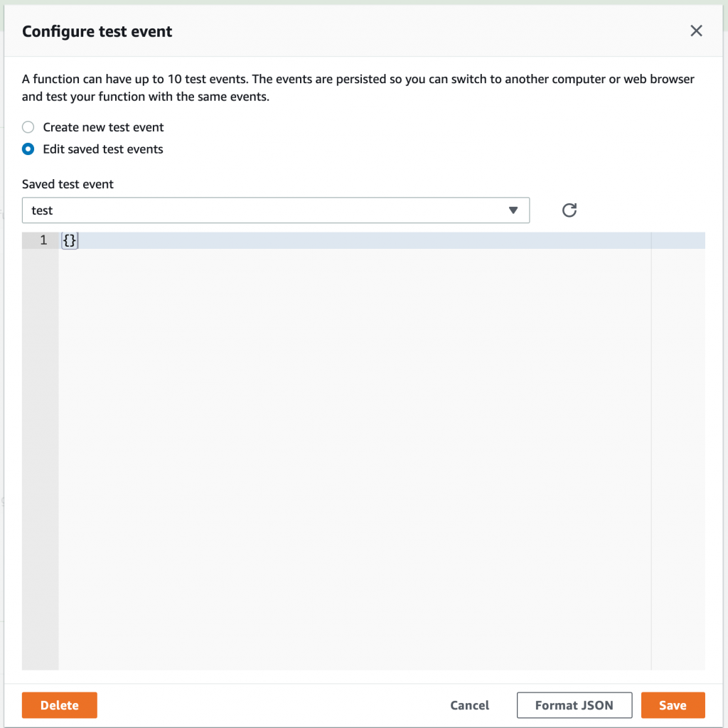Click the refresh saved events icon
728x728 pixels.
(x=569, y=210)
